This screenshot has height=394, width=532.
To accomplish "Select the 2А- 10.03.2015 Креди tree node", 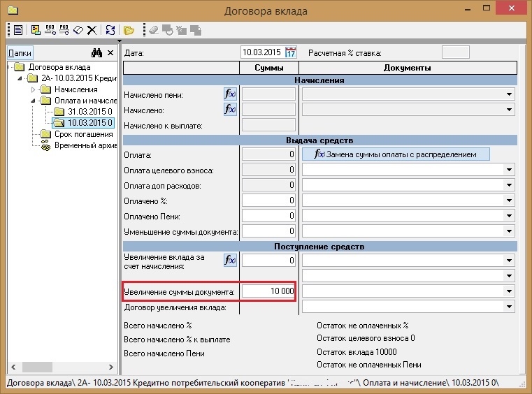I will click(78, 78).
